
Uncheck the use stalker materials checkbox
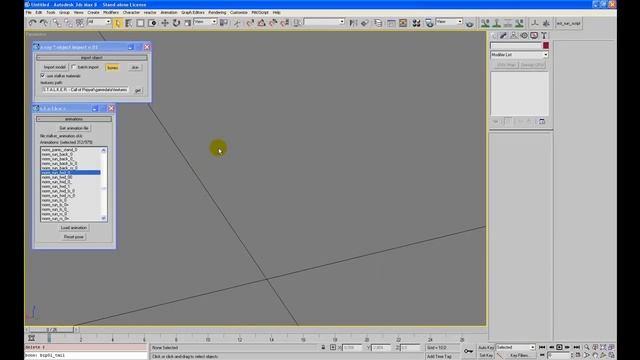43,76
